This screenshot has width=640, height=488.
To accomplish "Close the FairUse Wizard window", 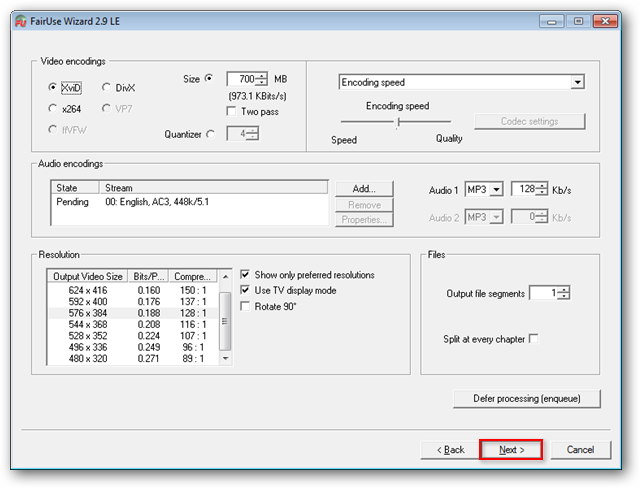I will [x=605, y=21].
